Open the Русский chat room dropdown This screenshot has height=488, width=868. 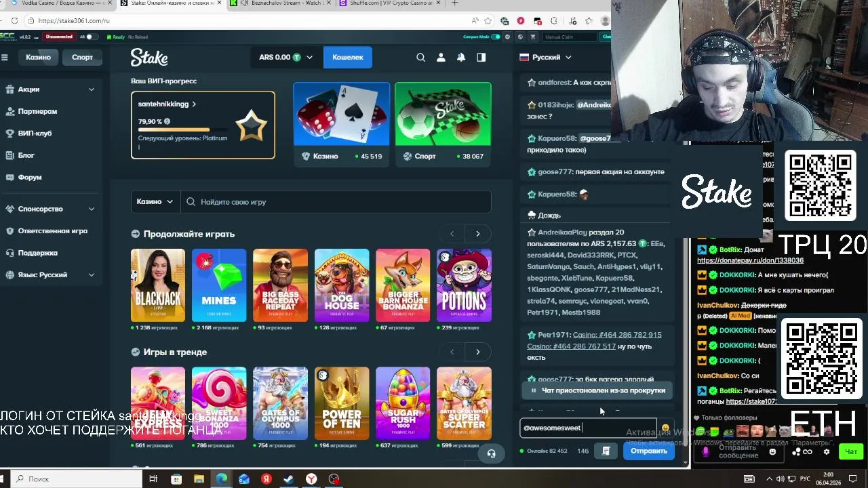coord(545,58)
